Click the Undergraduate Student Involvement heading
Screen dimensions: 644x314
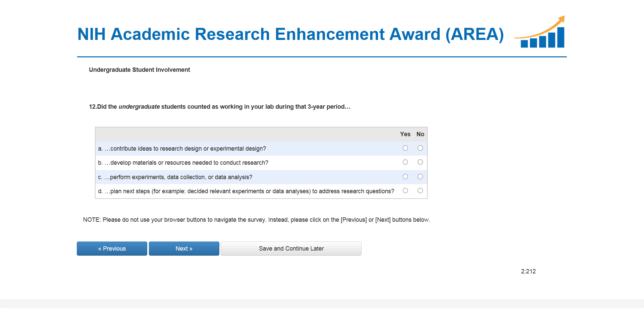[x=139, y=70]
